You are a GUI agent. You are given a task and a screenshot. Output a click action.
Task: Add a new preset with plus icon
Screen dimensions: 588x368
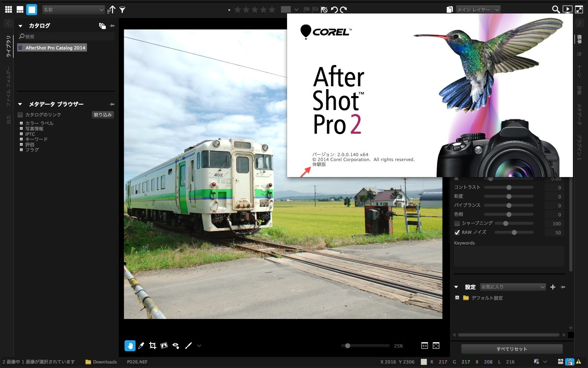pos(553,287)
